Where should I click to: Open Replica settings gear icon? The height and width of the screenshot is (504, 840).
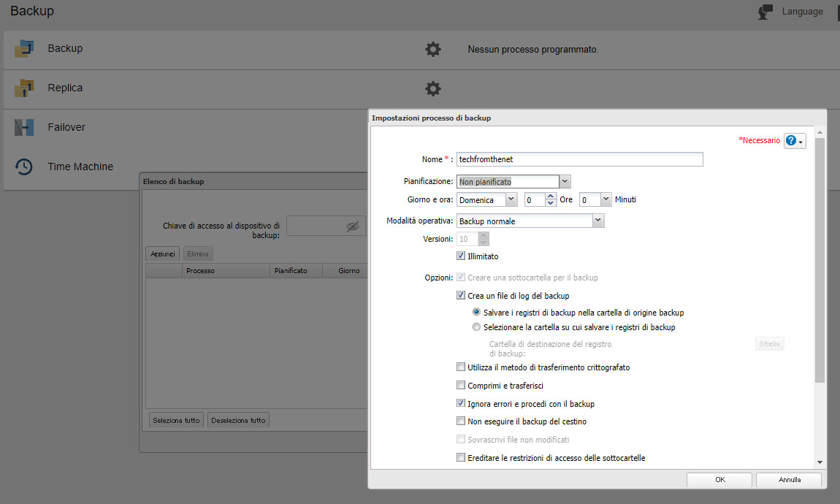(433, 89)
